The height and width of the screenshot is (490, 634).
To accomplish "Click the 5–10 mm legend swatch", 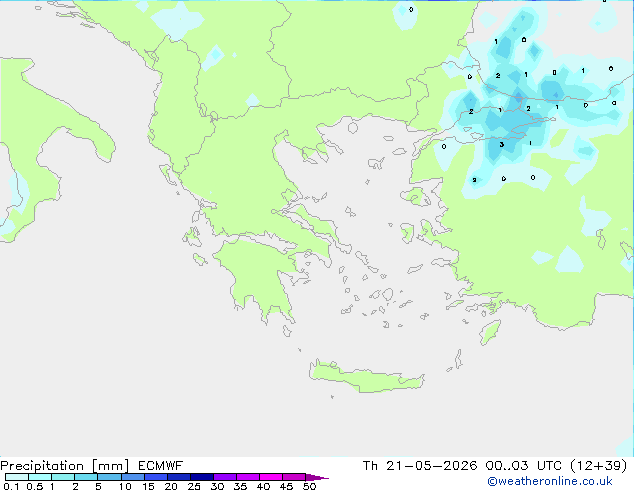I will point(109,477).
